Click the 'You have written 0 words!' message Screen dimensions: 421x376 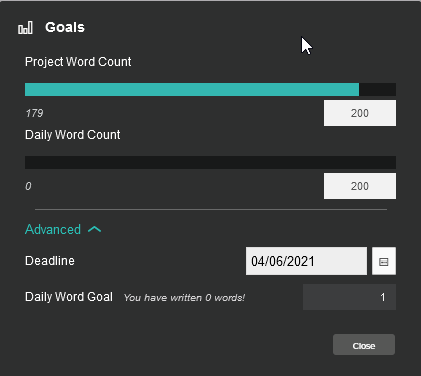(x=184, y=298)
